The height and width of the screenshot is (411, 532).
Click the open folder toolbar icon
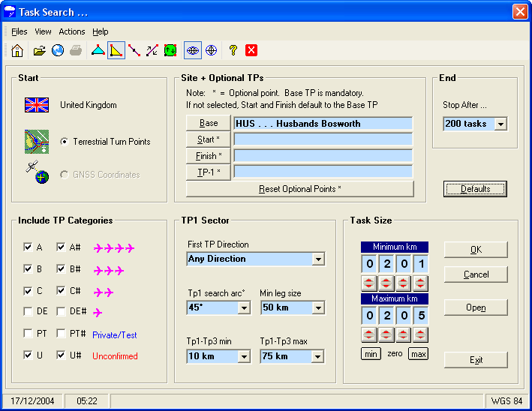click(40, 51)
